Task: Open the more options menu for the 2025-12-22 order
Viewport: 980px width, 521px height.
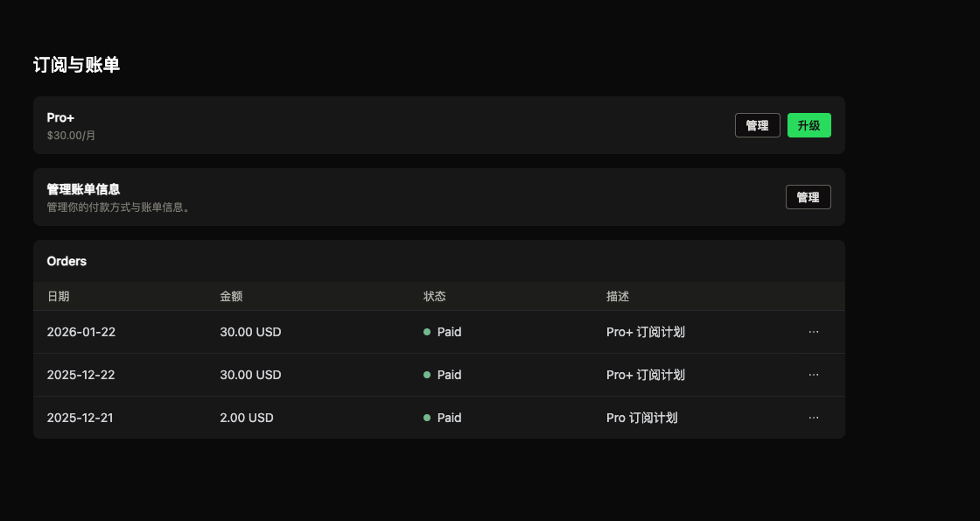Action: [814, 375]
